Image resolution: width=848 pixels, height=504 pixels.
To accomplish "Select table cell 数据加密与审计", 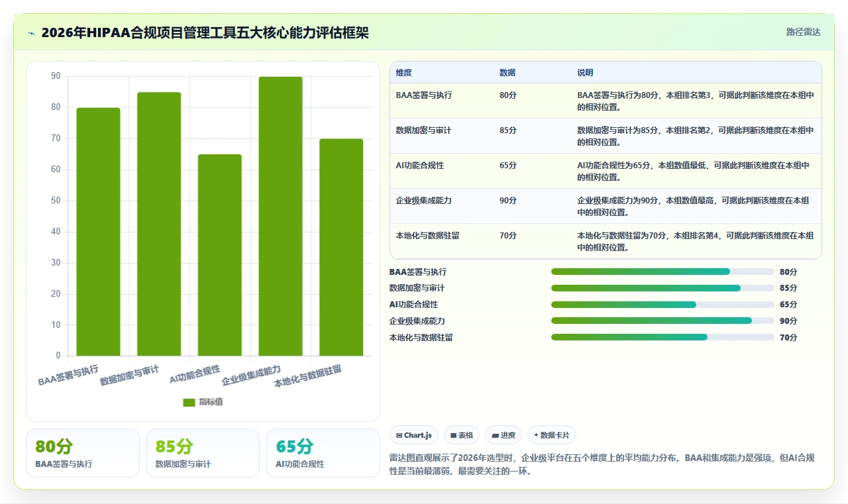I will [x=423, y=130].
